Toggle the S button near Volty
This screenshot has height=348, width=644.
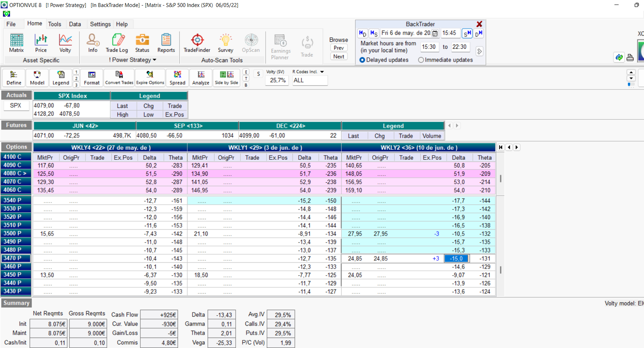click(x=258, y=74)
